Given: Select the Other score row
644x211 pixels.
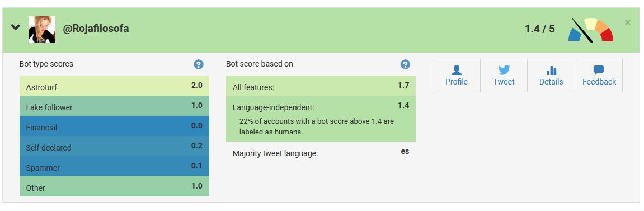Looking at the screenshot, I should click(114, 186).
